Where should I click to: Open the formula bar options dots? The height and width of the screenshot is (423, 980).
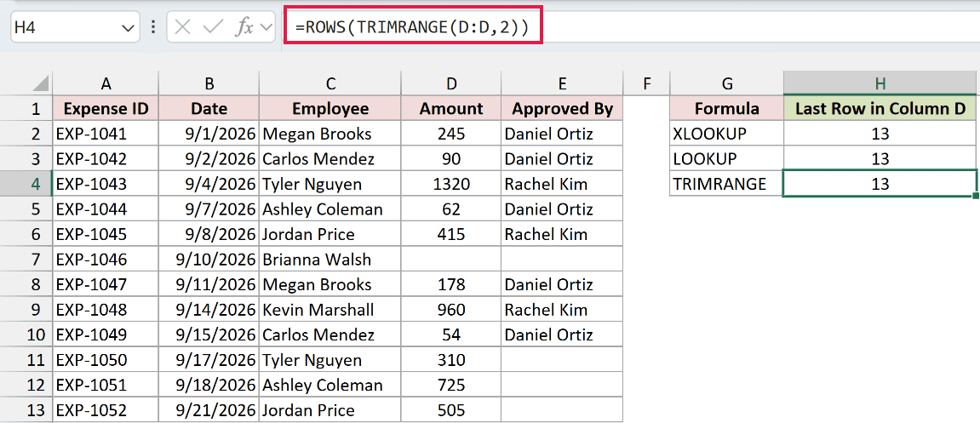153,27
